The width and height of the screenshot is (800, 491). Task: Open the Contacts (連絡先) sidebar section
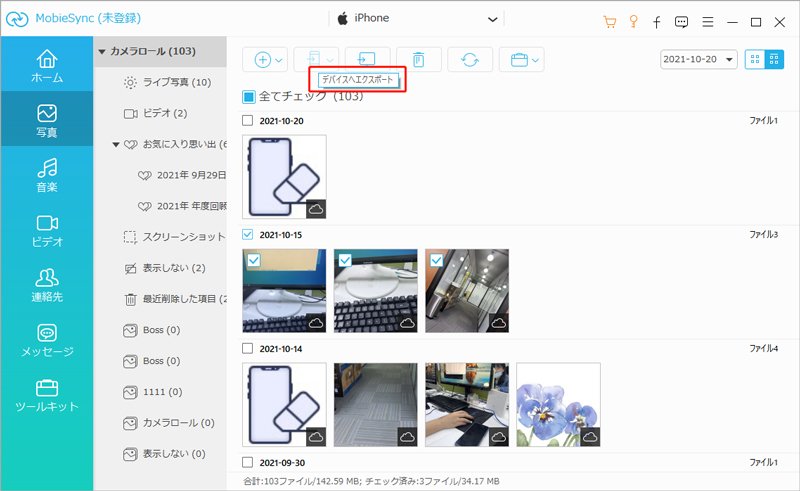coord(47,285)
